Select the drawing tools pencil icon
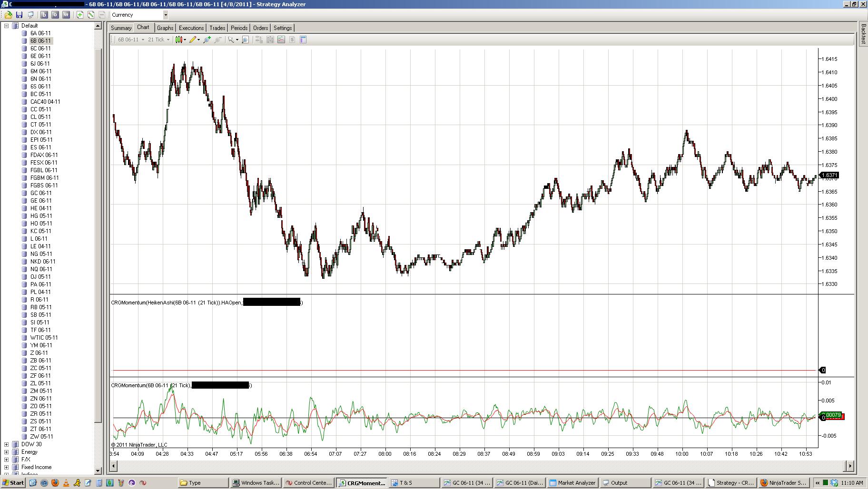 coord(193,39)
